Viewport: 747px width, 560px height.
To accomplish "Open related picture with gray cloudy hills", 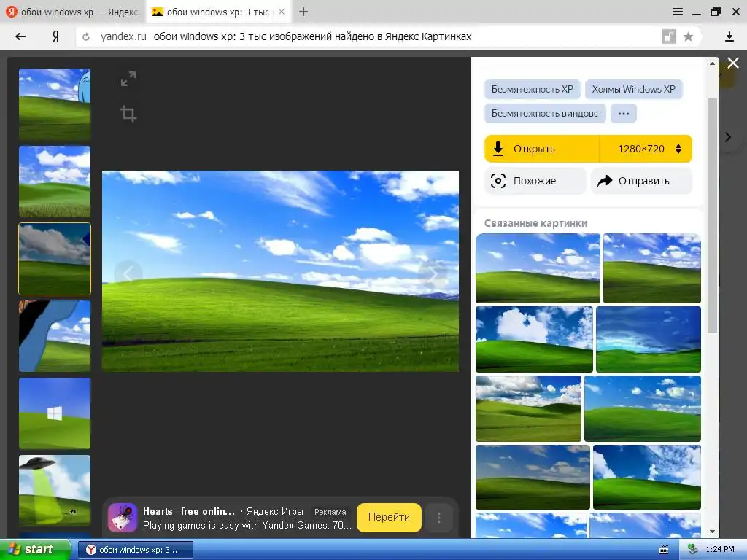I will tap(528, 408).
